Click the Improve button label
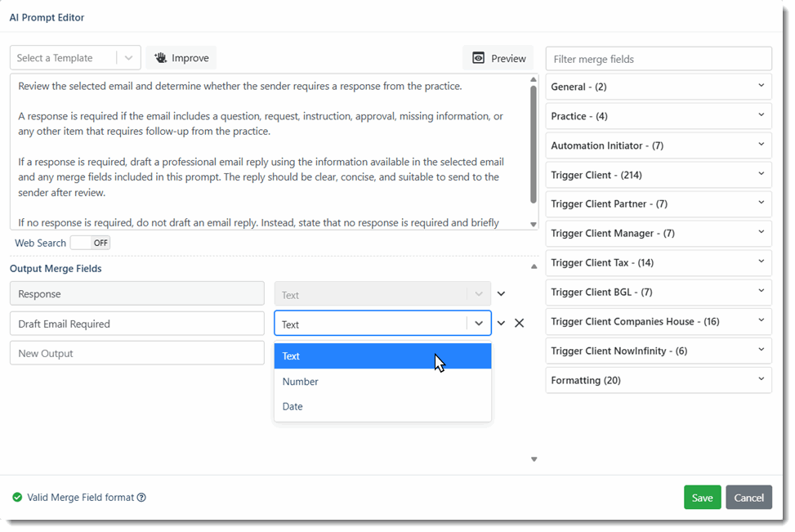The image size is (795, 532). (190, 58)
